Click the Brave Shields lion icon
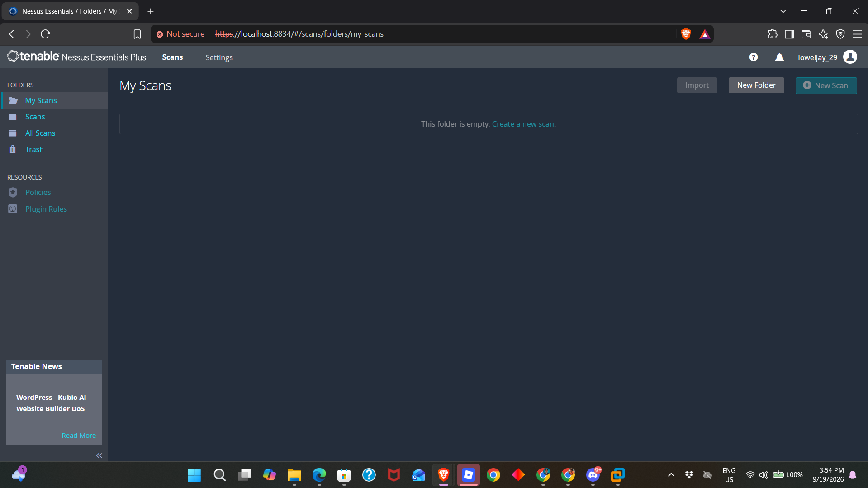This screenshot has height=488, width=868. pos(686,34)
